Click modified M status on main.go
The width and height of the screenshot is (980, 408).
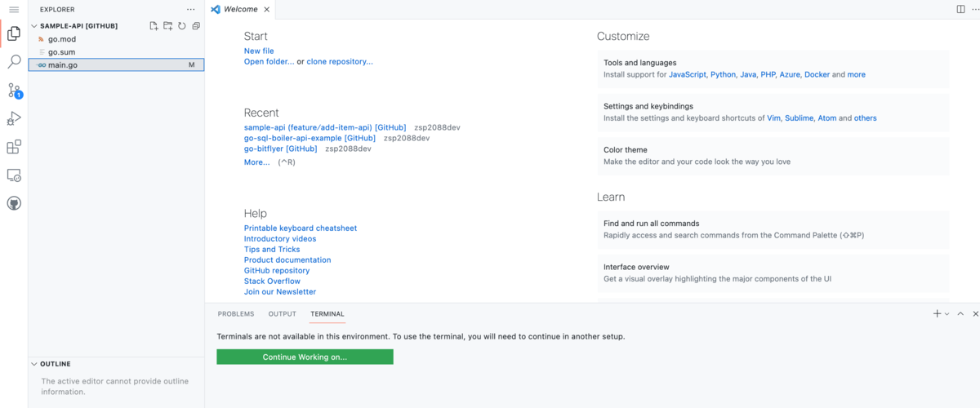192,65
